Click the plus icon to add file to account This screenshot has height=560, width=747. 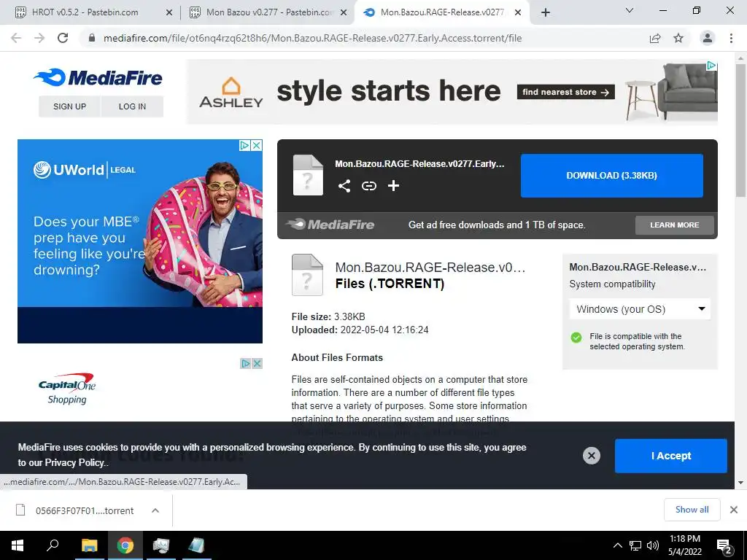click(x=393, y=186)
